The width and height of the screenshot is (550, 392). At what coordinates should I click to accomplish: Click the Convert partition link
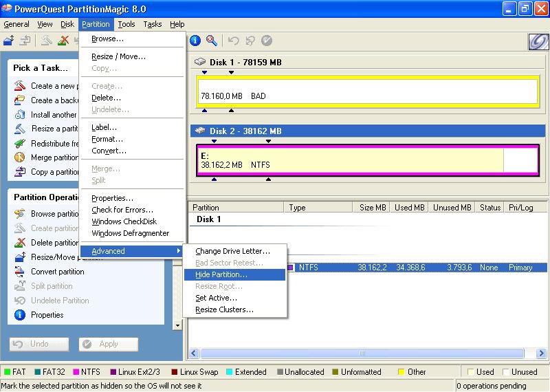[58, 272]
